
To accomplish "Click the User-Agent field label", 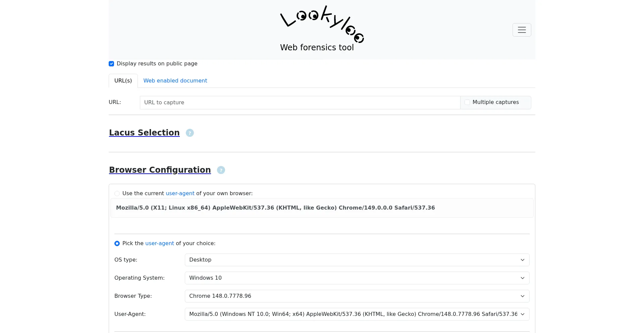I will tap(130, 314).
